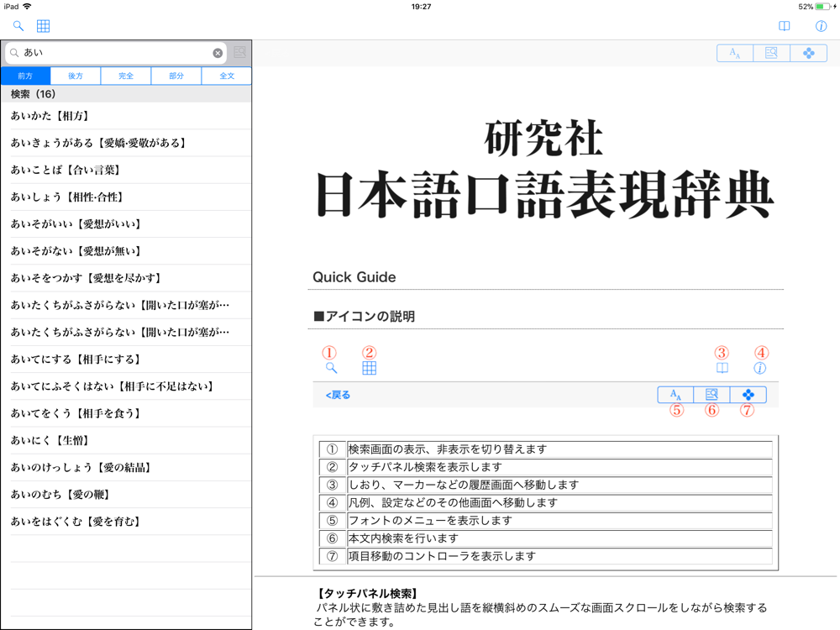Tap the Wi-Fi icon in status bar
The width and height of the screenshot is (840, 630).
point(27,7)
